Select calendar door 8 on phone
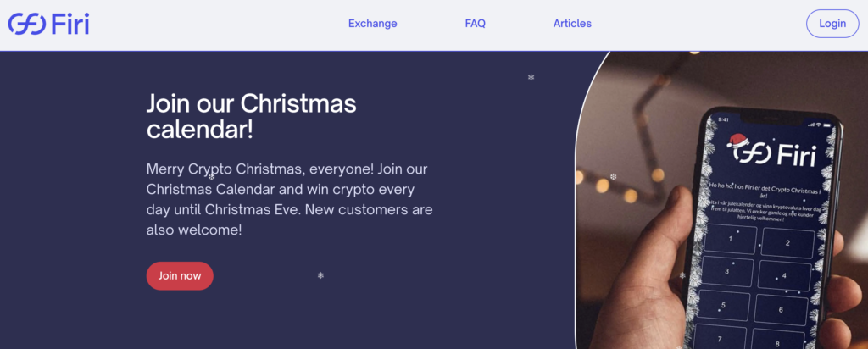The height and width of the screenshot is (349, 868). (777, 341)
